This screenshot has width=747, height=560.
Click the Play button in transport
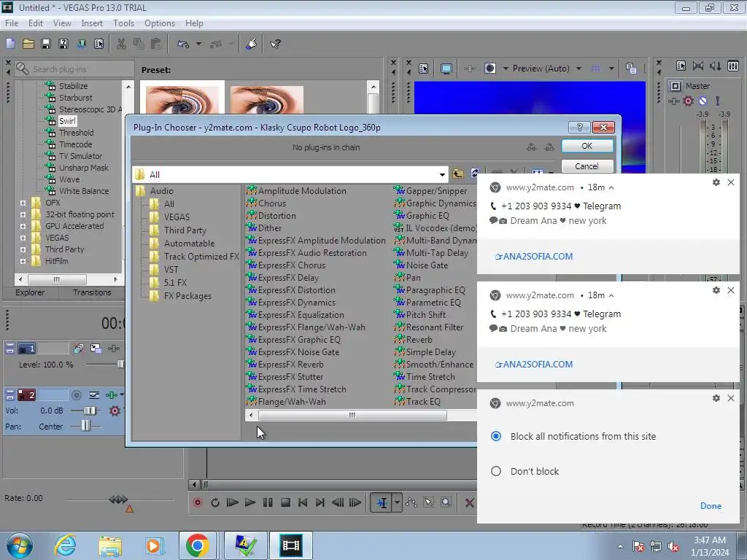pos(249,502)
